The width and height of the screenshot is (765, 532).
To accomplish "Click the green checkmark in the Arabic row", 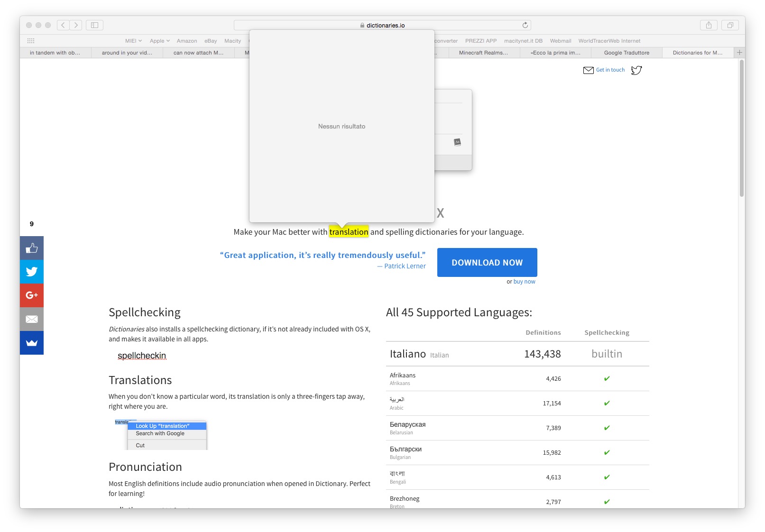I will click(x=607, y=403).
